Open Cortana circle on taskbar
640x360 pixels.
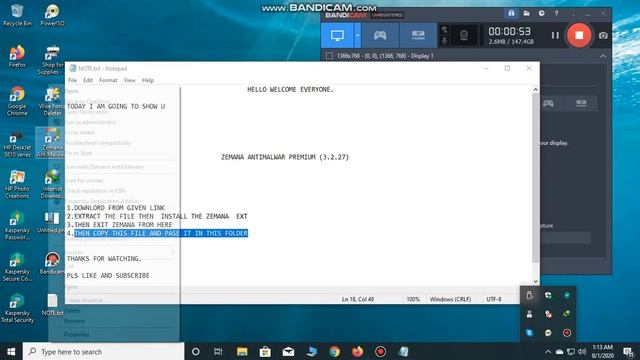196,351
